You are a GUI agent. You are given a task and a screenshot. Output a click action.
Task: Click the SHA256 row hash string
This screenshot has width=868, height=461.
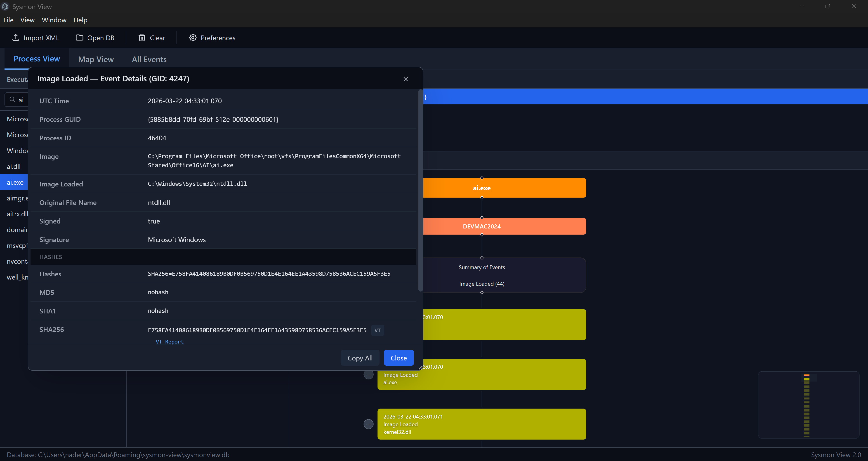257,330
